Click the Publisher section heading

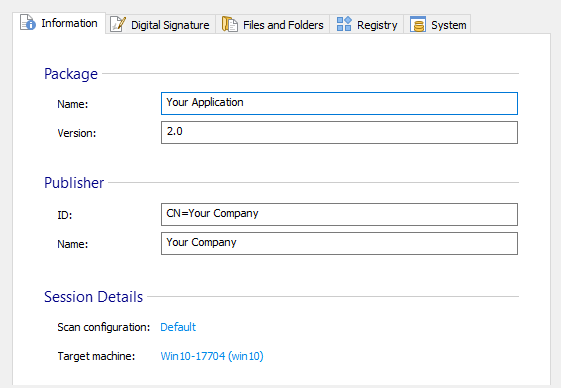[74, 183]
